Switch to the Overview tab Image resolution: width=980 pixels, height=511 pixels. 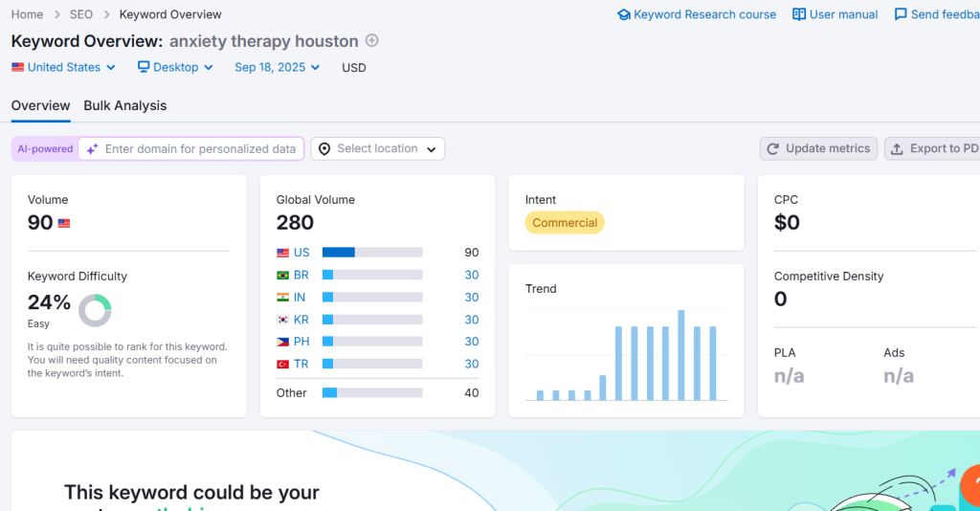pos(40,105)
